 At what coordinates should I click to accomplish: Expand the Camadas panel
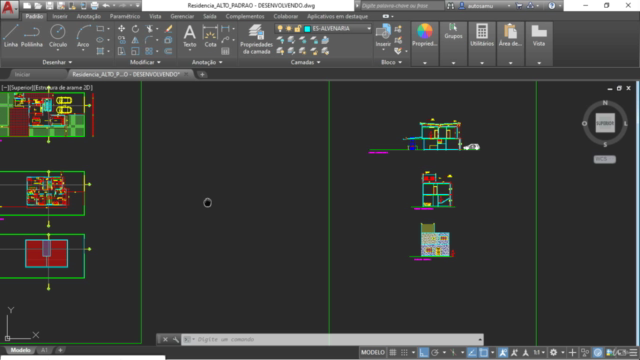305,62
